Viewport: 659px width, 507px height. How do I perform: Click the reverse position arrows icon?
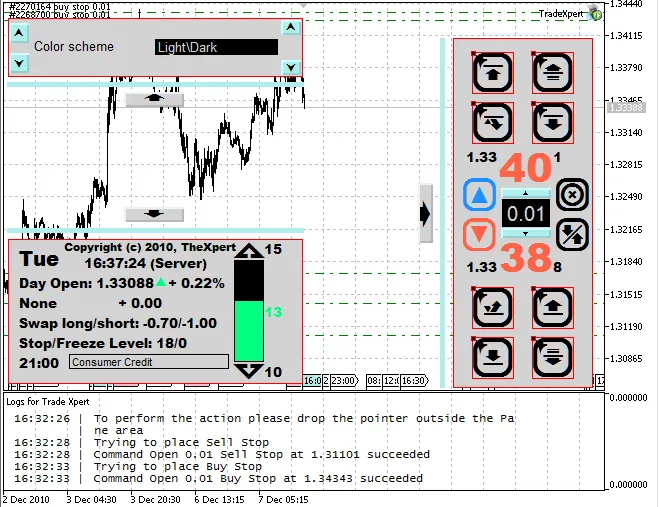coord(572,234)
